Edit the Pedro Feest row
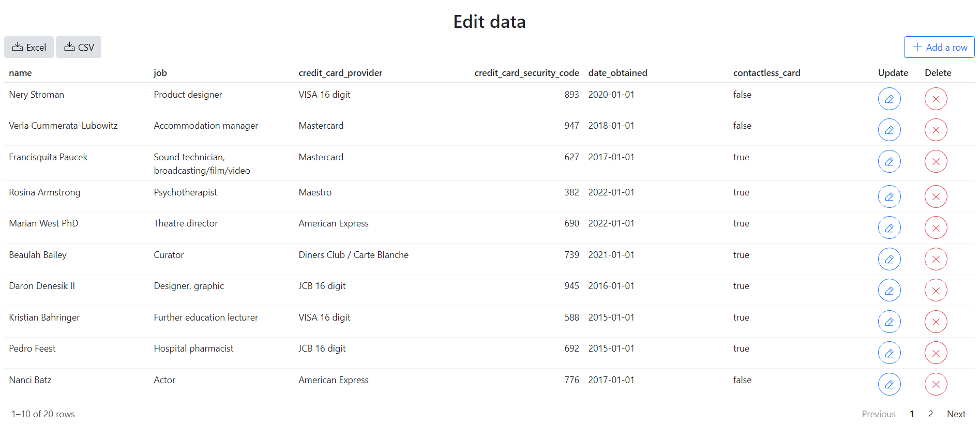Viewport: 980px width, 425px height. point(889,353)
